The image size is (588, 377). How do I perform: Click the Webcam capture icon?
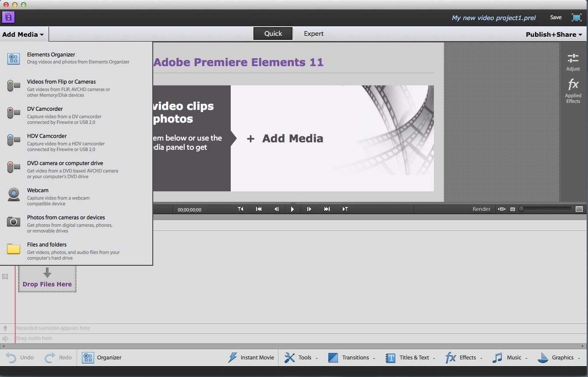coord(14,194)
